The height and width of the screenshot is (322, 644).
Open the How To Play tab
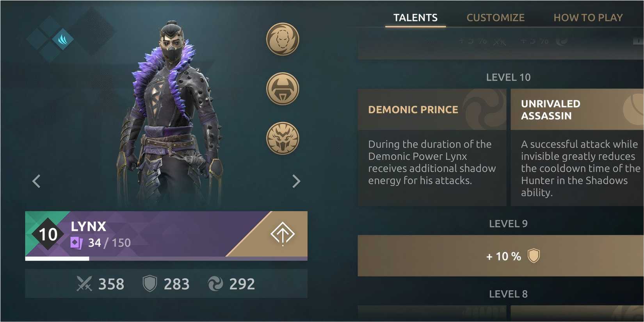tap(588, 18)
